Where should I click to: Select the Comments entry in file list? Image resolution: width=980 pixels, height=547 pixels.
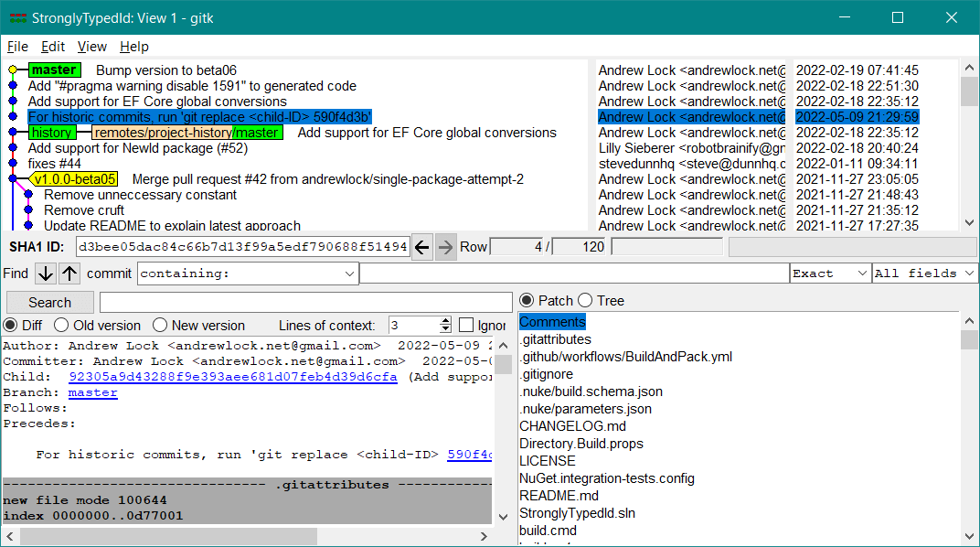552,322
